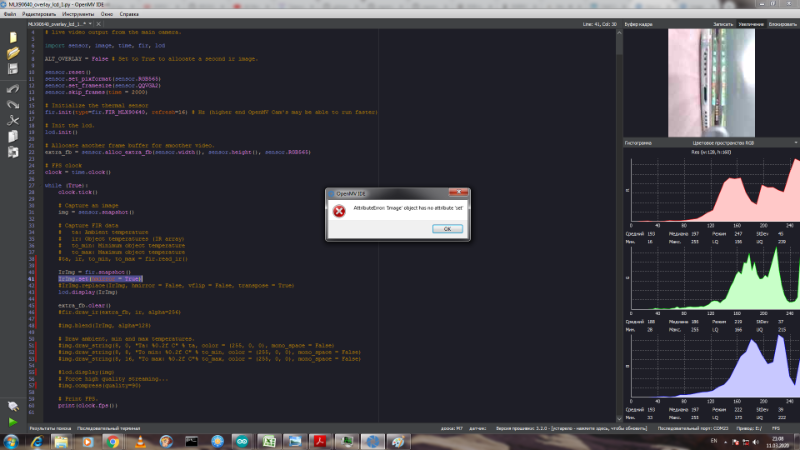Viewport: 800px width, 450px height.
Task: Open Adobe Acrobat from the taskbar
Action: pyautogui.click(x=320, y=442)
